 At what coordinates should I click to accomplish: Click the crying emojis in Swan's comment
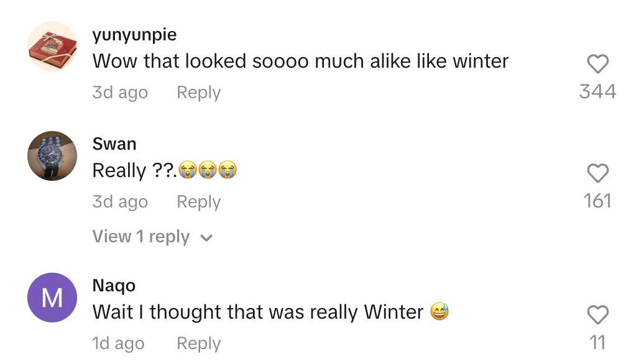click(208, 170)
